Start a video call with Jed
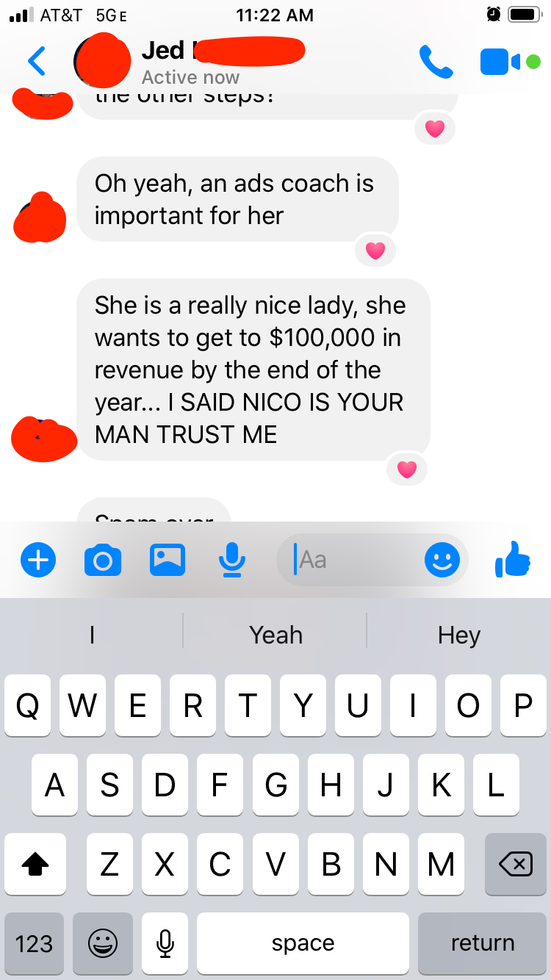 point(509,62)
